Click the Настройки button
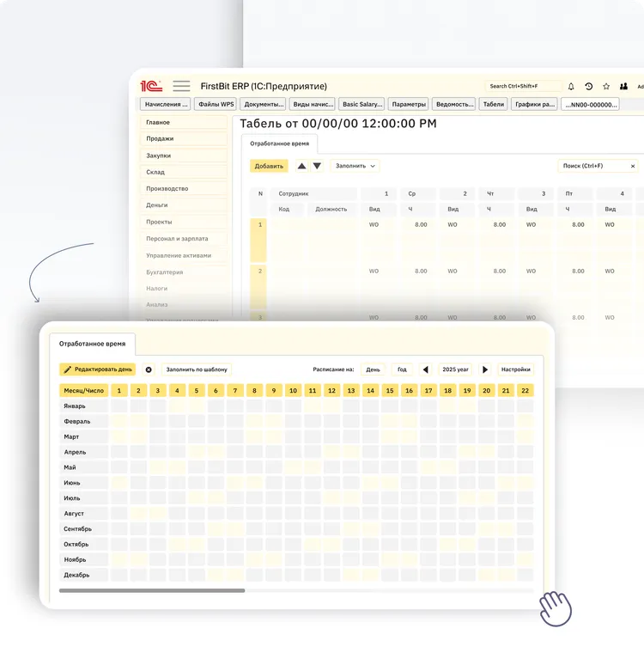This screenshot has height=653, width=644. click(x=516, y=369)
